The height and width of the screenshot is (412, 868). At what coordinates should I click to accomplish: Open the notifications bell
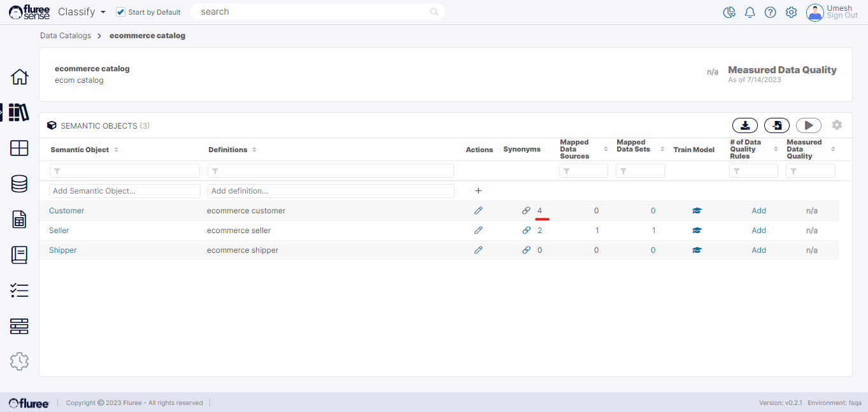(750, 12)
